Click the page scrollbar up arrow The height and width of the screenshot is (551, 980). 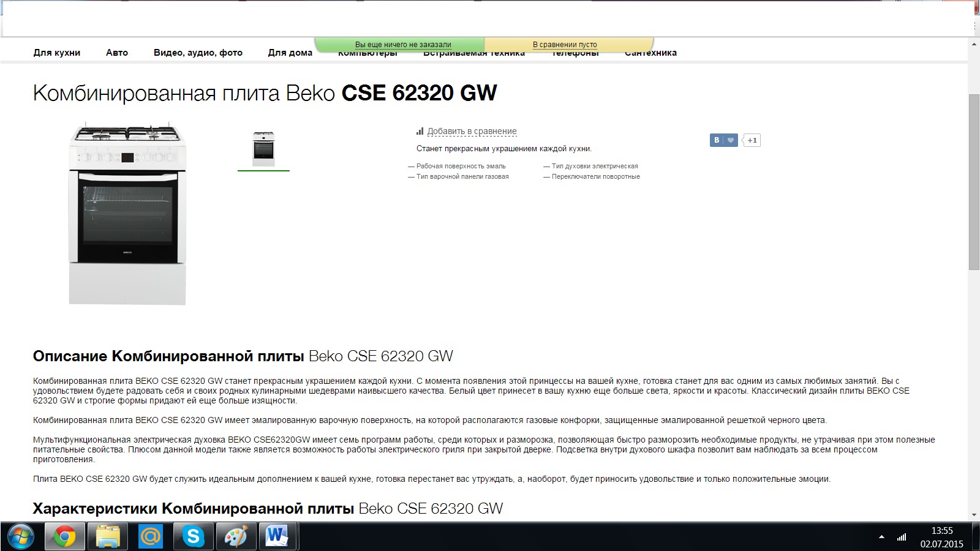(x=974, y=44)
